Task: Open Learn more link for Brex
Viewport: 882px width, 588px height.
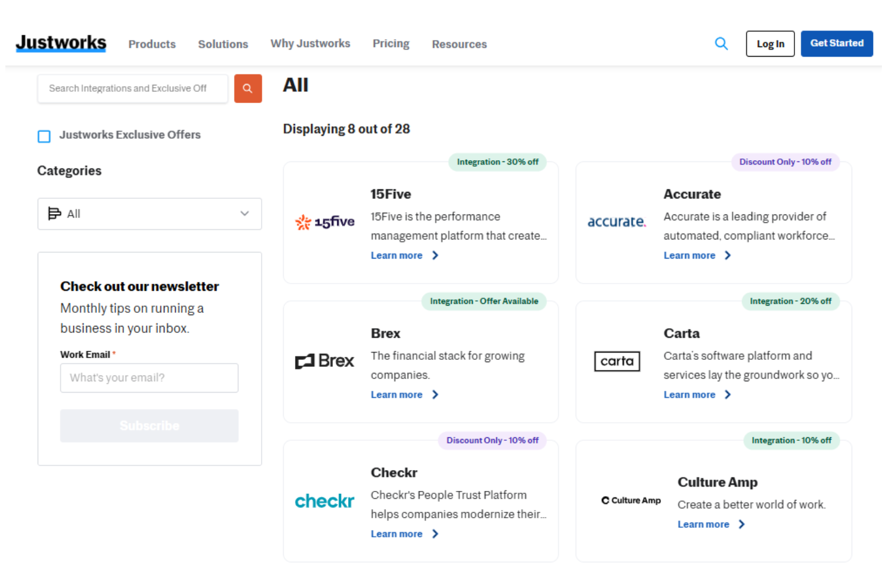Action: pos(396,395)
